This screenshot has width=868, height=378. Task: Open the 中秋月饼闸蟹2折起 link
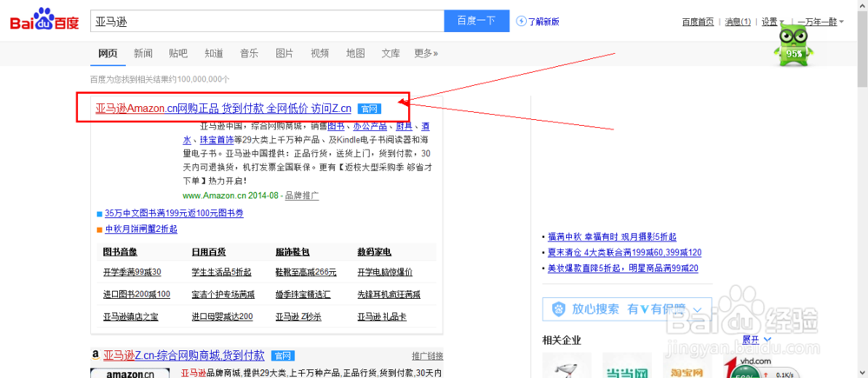(x=141, y=229)
